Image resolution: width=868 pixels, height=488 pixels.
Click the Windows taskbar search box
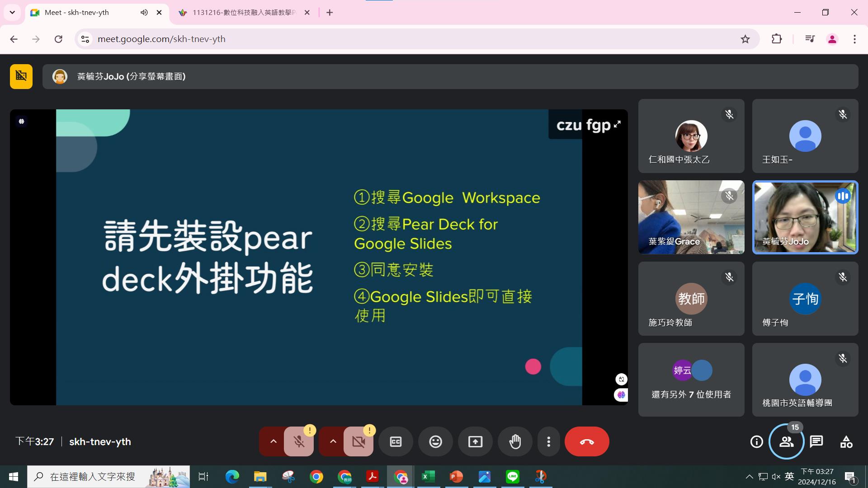pyautogui.click(x=93, y=477)
